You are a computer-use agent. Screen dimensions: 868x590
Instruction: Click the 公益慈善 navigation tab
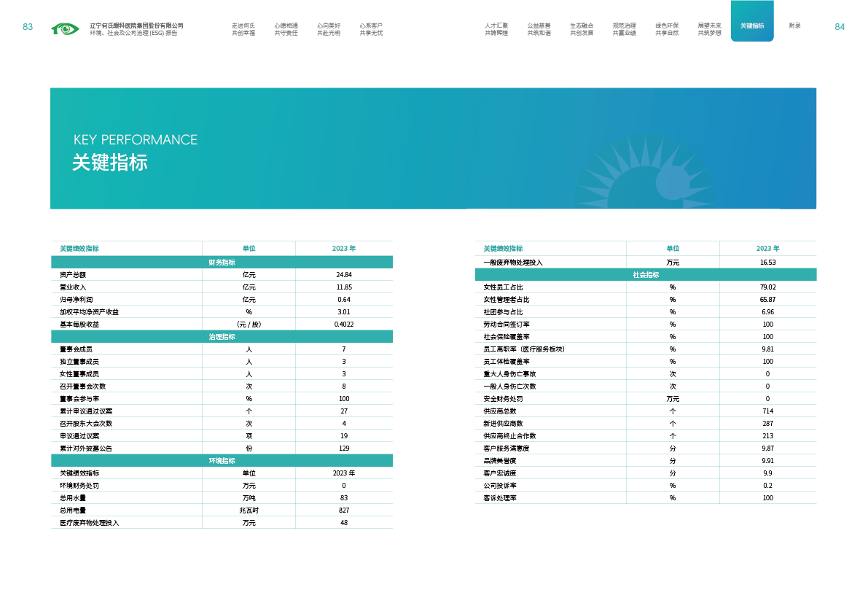point(539,29)
